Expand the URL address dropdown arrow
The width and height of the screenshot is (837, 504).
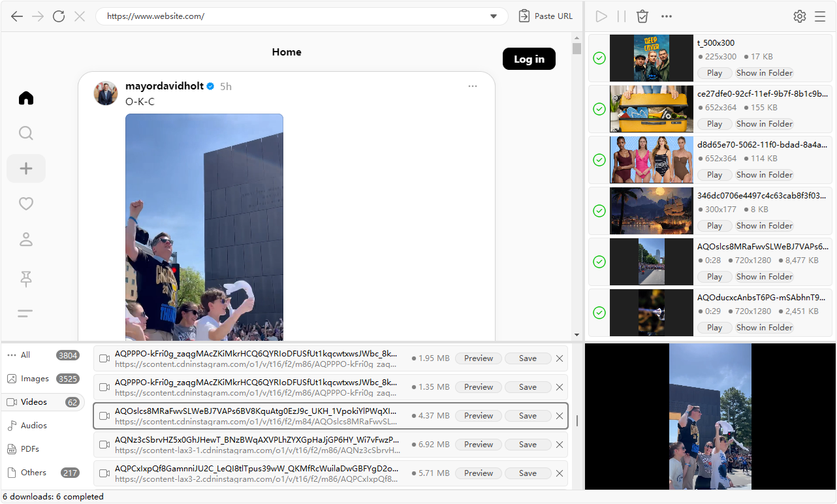(494, 16)
